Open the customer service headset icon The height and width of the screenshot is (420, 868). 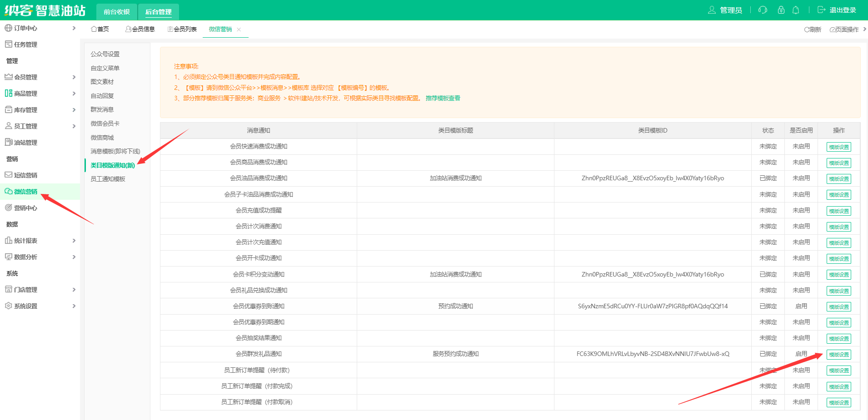point(762,10)
